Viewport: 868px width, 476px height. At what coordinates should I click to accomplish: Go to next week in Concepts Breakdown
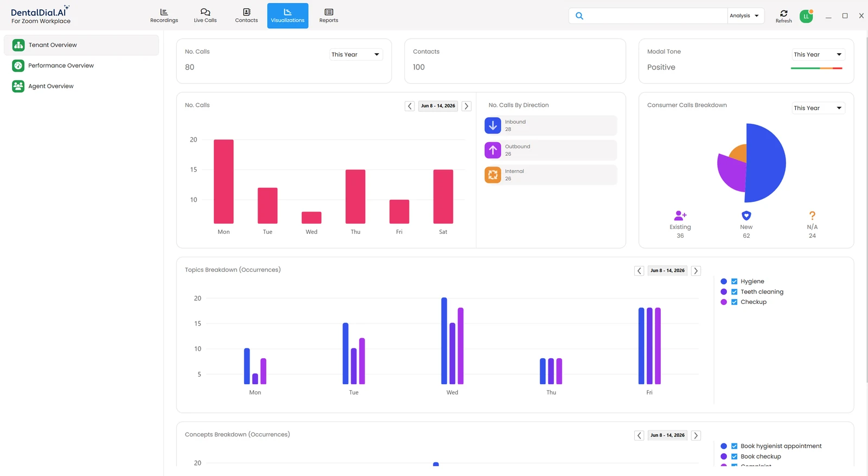[x=696, y=435]
